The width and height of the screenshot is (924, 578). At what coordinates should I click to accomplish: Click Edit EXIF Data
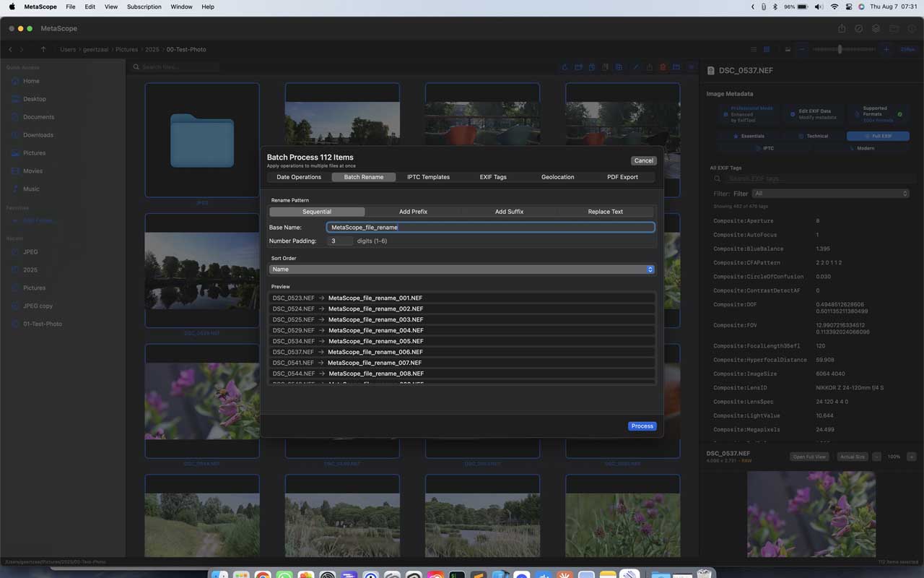(x=814, y=114)
